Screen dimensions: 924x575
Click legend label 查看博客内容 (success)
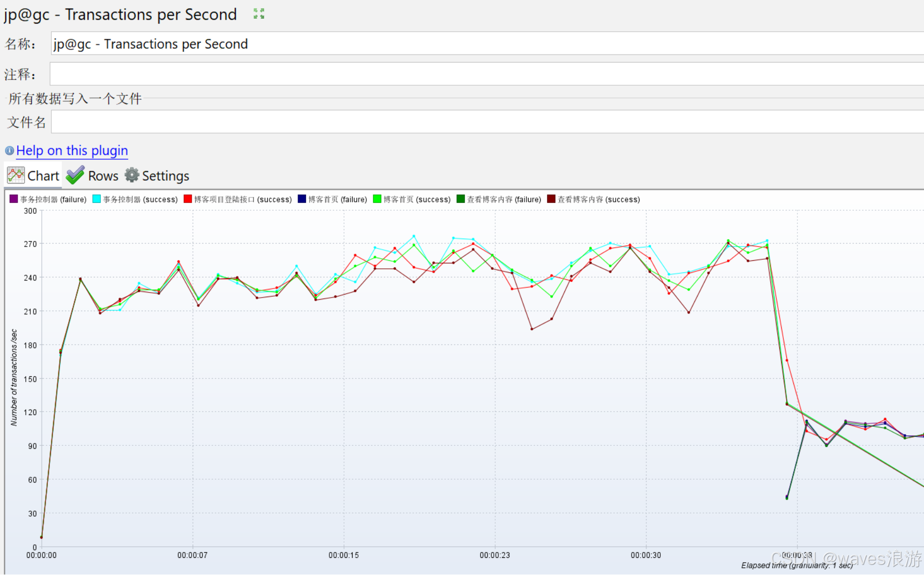[x=599, y=199]
